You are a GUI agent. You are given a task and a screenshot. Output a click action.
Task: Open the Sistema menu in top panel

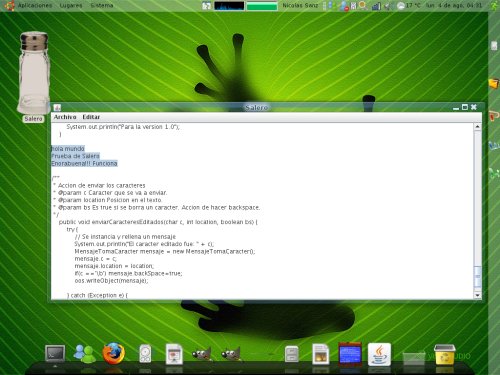[102, 5]
